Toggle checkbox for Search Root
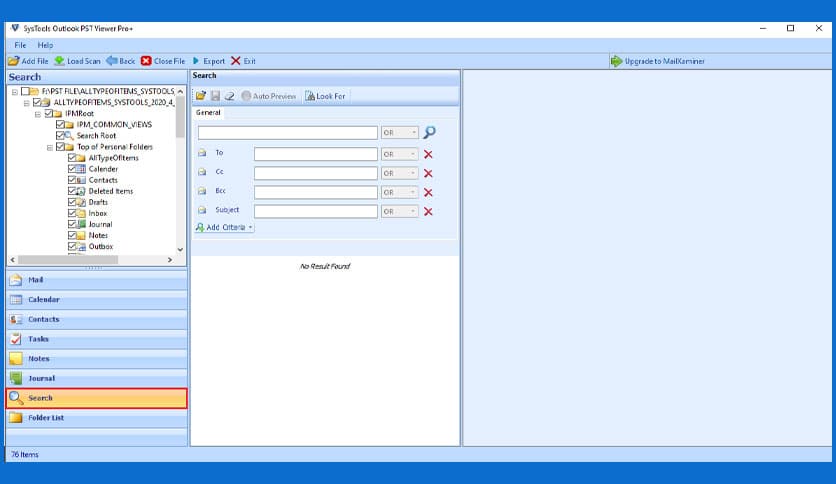The width and height of the screenshot is (836, 484). 60,135
